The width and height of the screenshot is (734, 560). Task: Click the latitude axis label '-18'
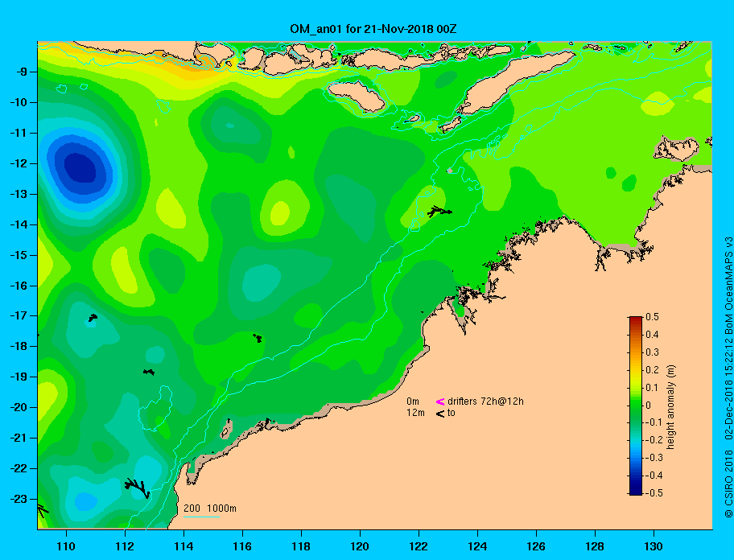[x=19, y=347]
